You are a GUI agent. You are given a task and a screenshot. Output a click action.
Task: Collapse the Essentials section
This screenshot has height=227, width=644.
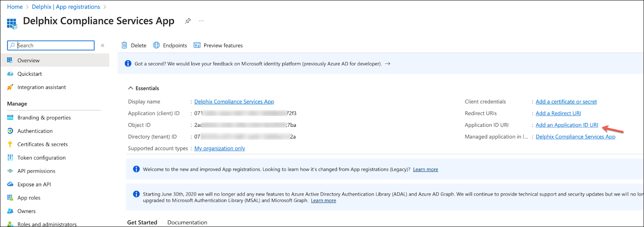coord(131,88)
